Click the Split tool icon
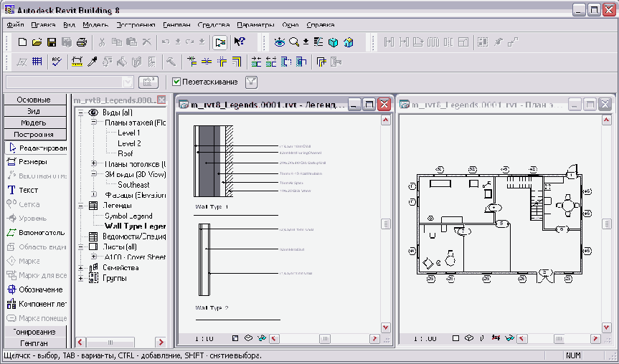Viewport: 619px width, 364px height. click(x=207, y=62)
